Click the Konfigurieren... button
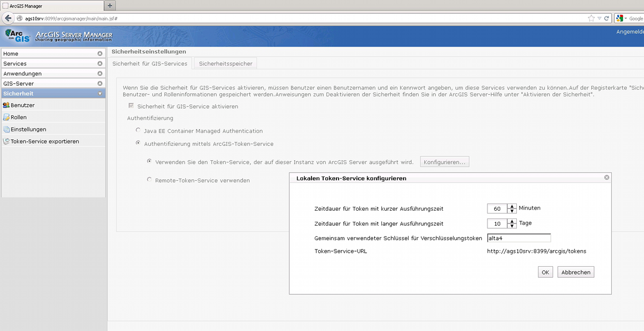Viewport: 644px width, 331px height. pyautogui.click(x=444, y=162)
